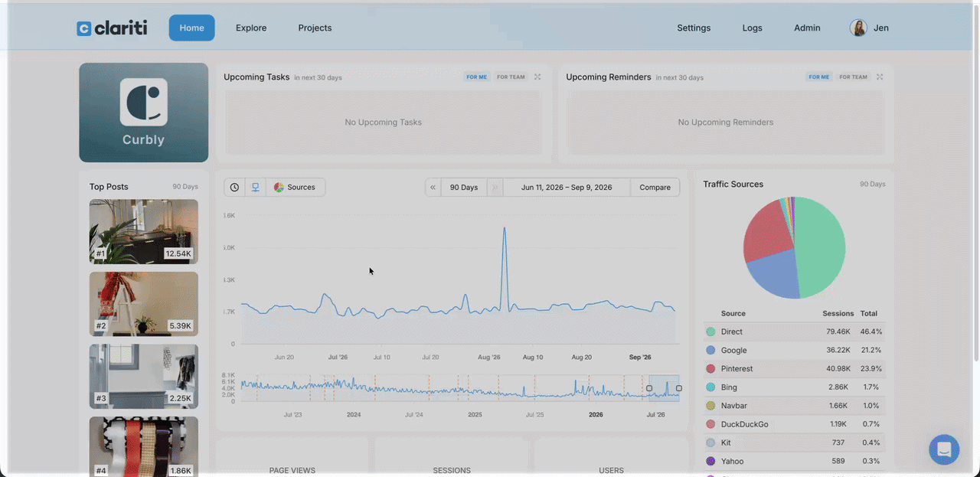Image resolution: width=980 pixels, height=477 pixels.
Task: Click the Sessions column header
Action: 838,313
